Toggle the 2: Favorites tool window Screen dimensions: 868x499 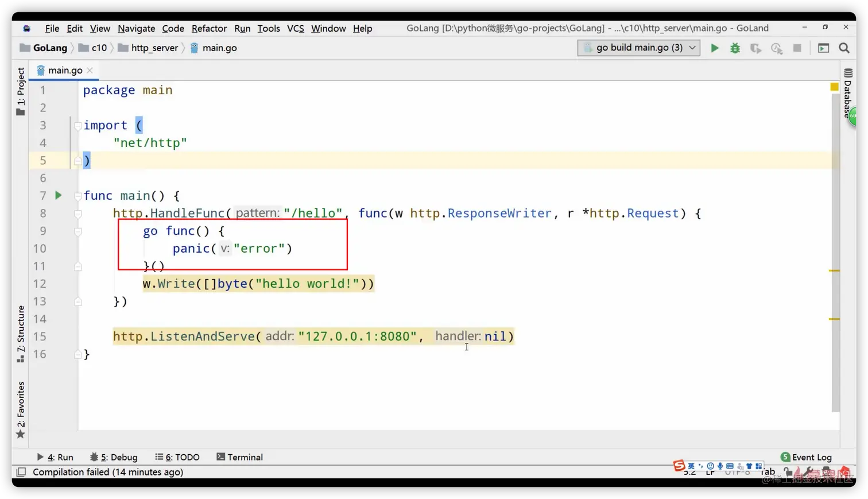coord(21,410)
